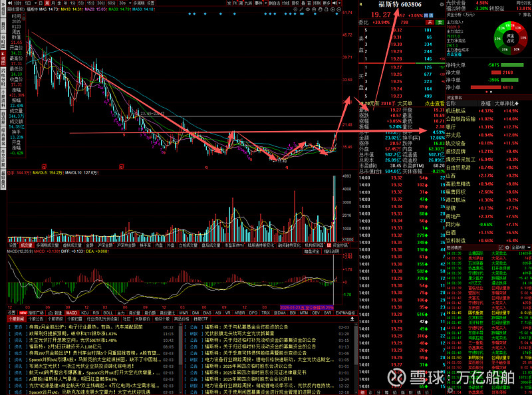The height and width of the screenshot is (395, 532).
Task: Pop out the 短线精灵 panel via window icon
Action: pyautogui.click(x=501, y=248)
